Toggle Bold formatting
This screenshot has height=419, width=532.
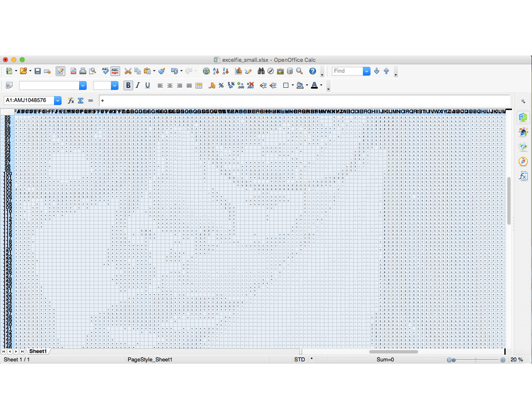(x=128, y=86)
